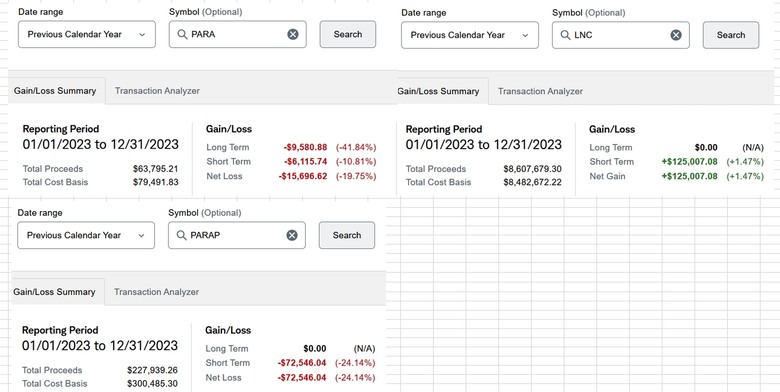
Task: Search for PARAP symbol results
Action: (x=347, y=235)
